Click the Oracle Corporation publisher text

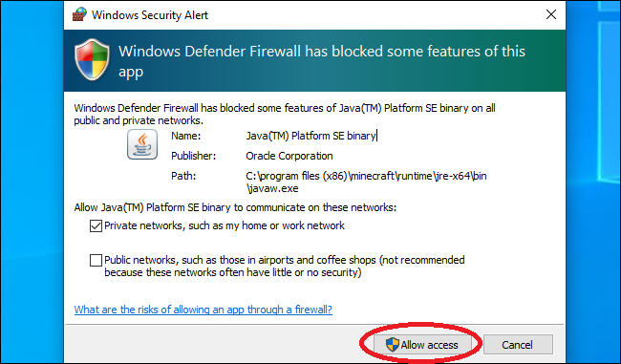point(289,156)
